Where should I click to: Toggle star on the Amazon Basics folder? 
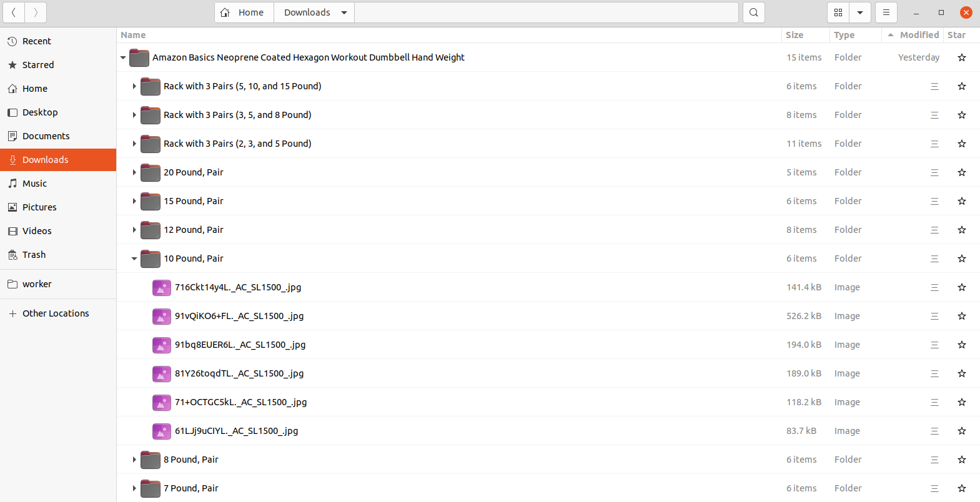(x=962, y=58)
